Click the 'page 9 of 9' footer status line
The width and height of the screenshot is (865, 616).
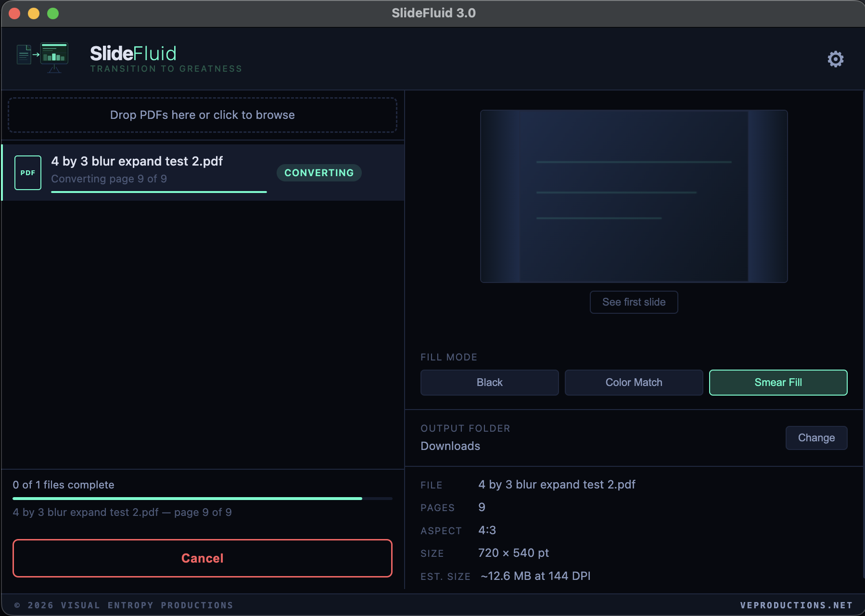click(x=122, y=513)
